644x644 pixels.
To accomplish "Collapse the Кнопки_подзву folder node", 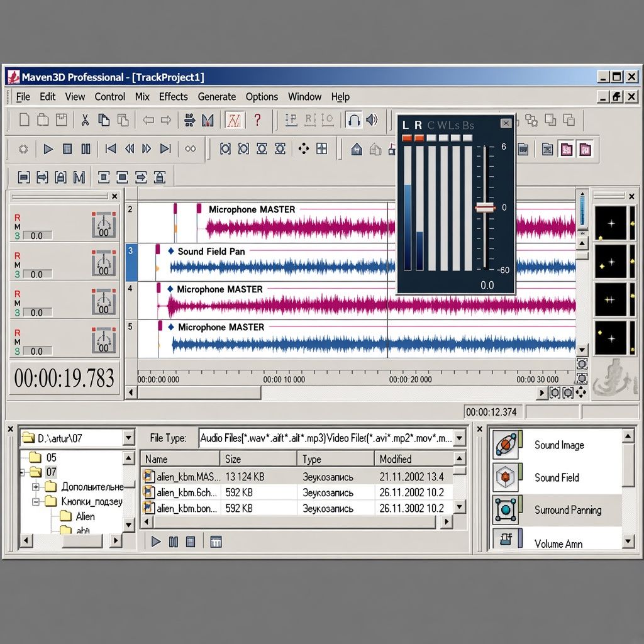I will point(36,501).
